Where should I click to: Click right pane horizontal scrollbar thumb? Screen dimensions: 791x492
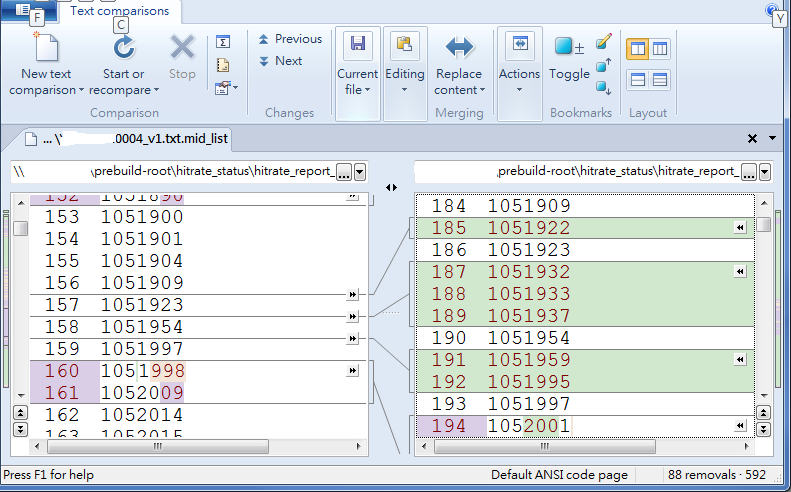545,446
